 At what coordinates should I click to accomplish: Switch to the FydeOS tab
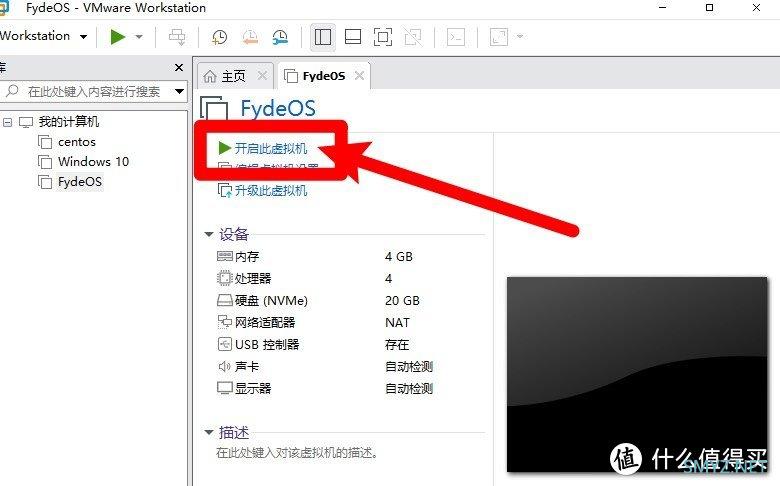pos(323,76)
